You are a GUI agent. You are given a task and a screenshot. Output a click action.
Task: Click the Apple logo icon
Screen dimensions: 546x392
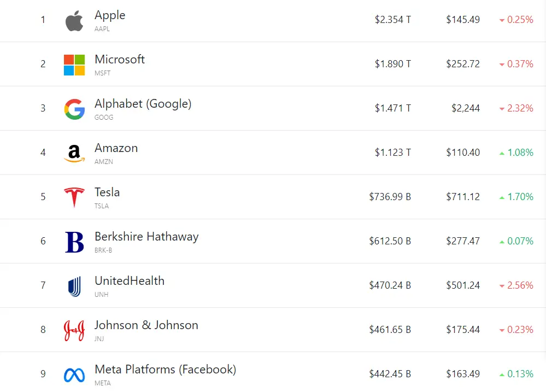point(74,21)
